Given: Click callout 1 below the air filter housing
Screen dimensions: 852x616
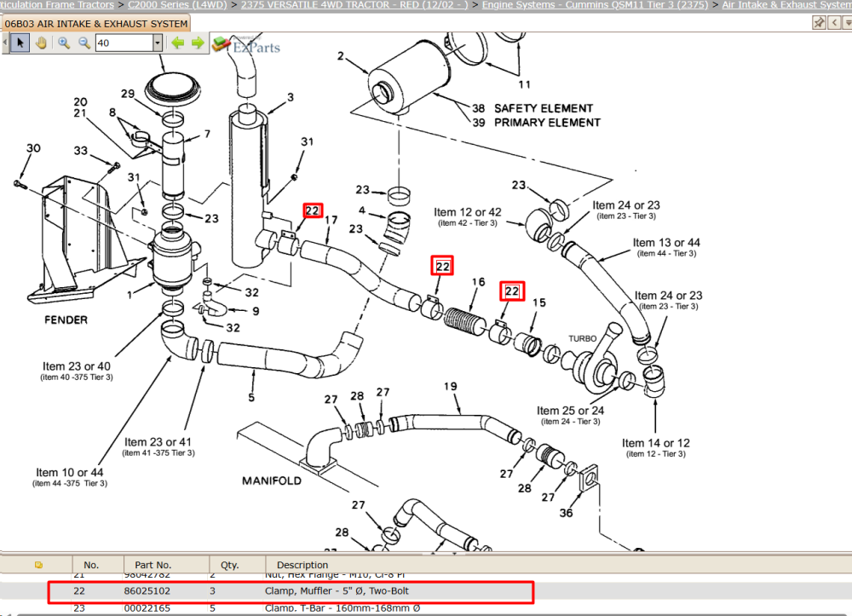Looking at the screenshot, I should pyautogui.click(x=130, y=295).
